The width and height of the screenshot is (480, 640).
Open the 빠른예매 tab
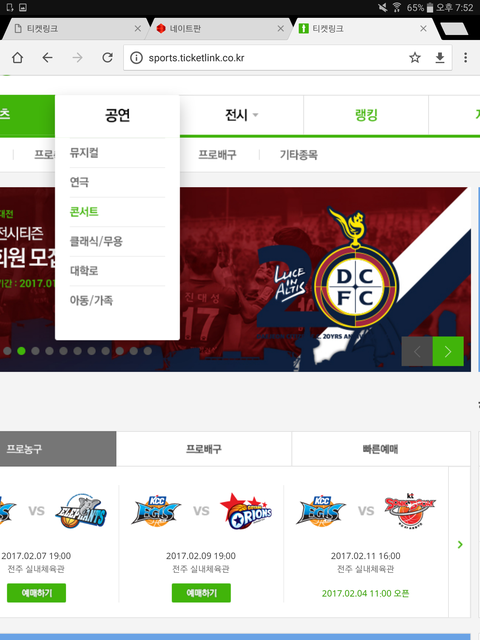(381, 449)
